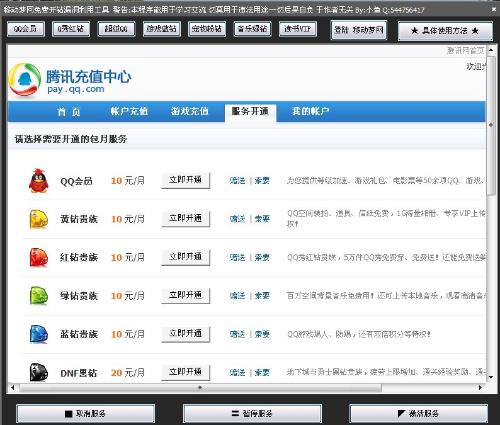
Task: Click the DNF黑钻 service name text
Action: click(79, 373)
